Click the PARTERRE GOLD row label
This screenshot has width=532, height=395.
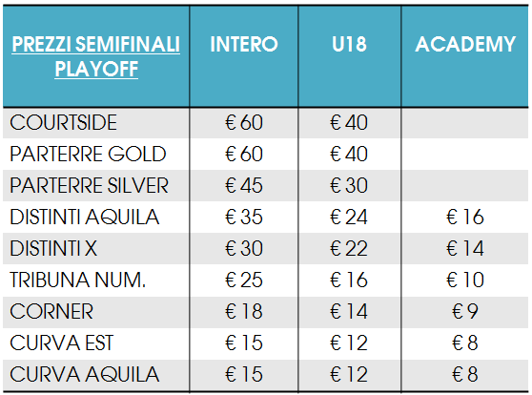click(88, 154)
